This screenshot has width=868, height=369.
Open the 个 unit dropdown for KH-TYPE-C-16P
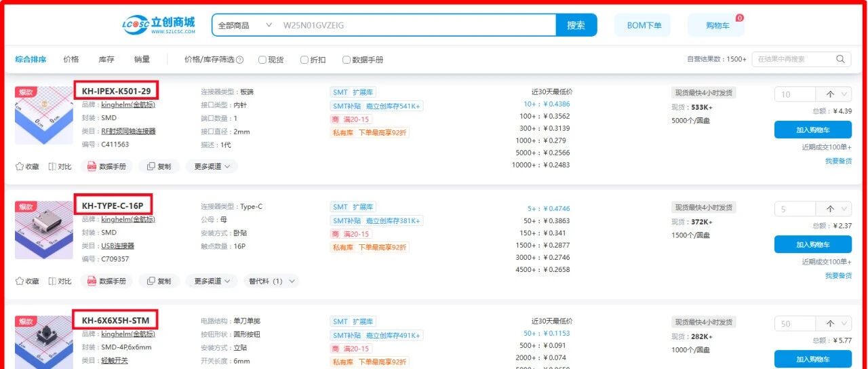coord(834,209)
